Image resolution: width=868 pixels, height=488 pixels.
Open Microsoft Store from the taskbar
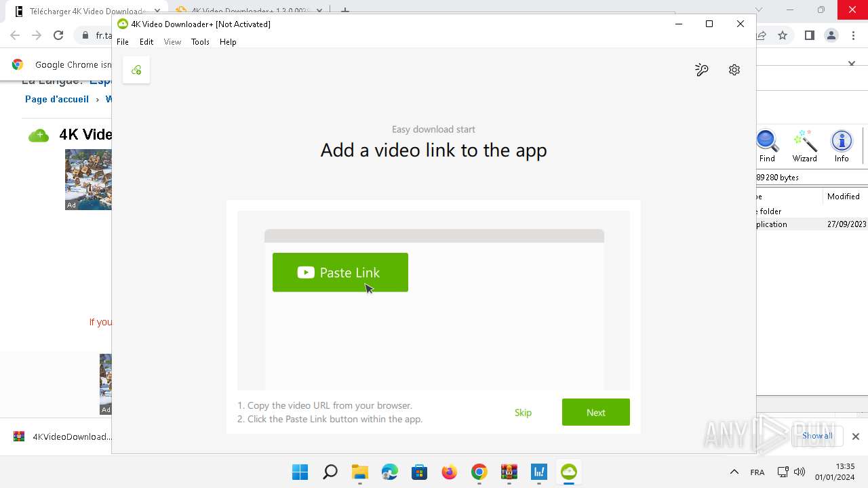pyautogui.click(x=419, y=472)
